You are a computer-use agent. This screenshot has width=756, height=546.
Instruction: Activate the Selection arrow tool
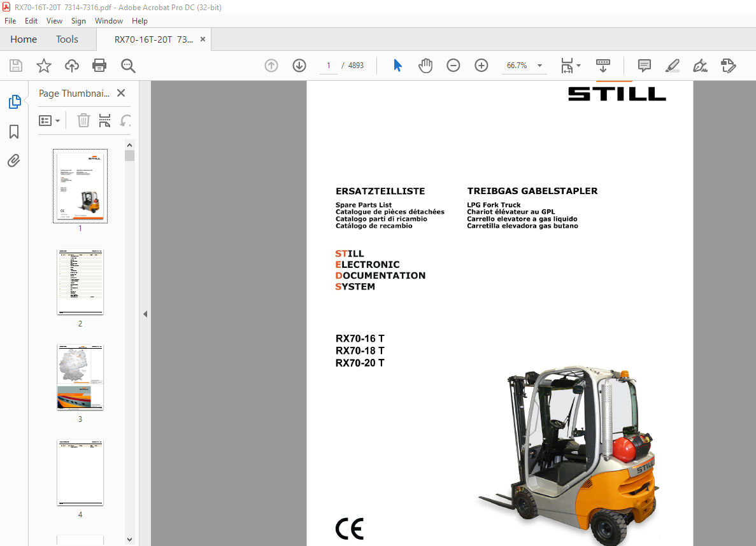click(x=397, y=66)
